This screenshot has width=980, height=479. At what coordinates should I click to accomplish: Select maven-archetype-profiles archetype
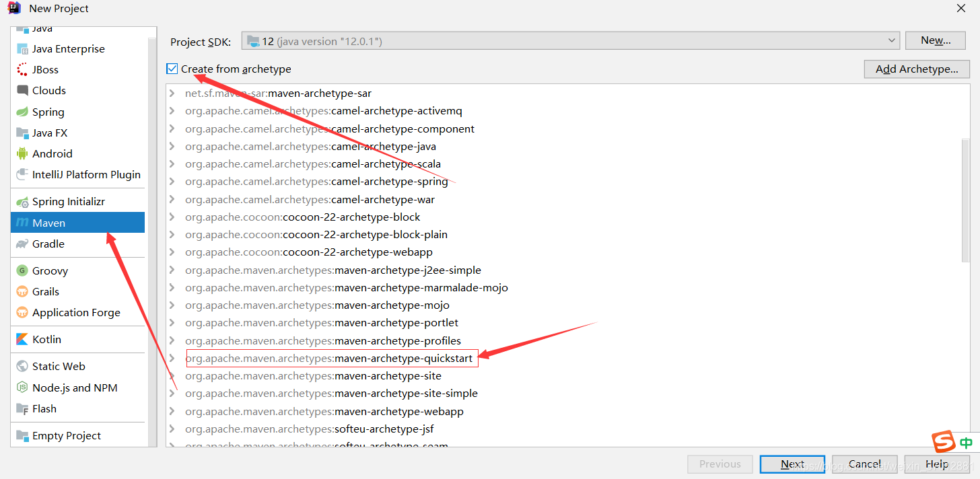tap(323, 341)
